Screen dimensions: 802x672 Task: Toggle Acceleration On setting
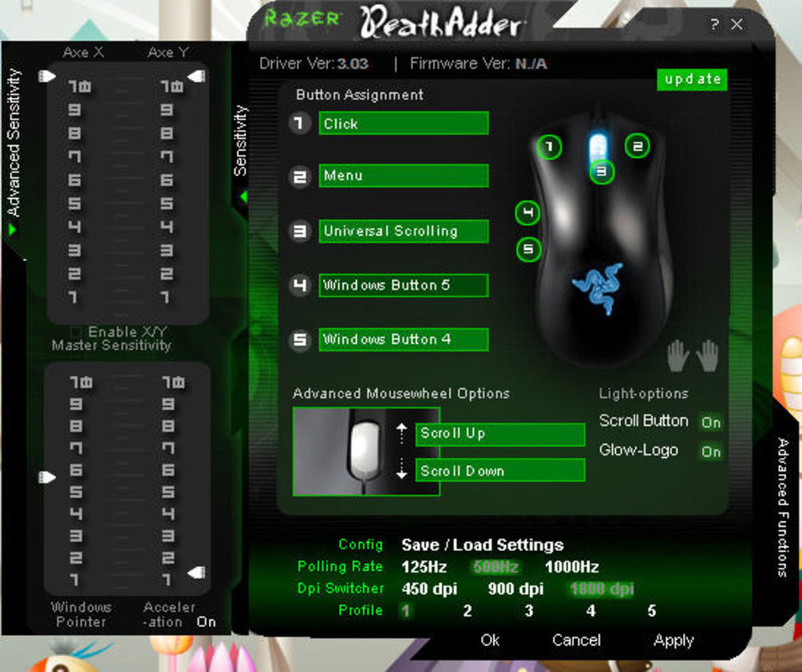tap(206, 622)
